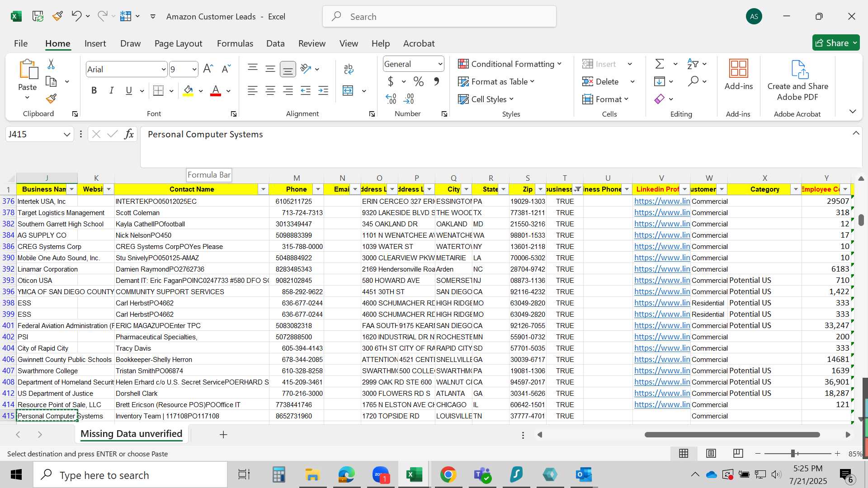Screen dimensions: 868x488
Task: Open LinkedIn link in Intertek USA row
Action: 662,201
